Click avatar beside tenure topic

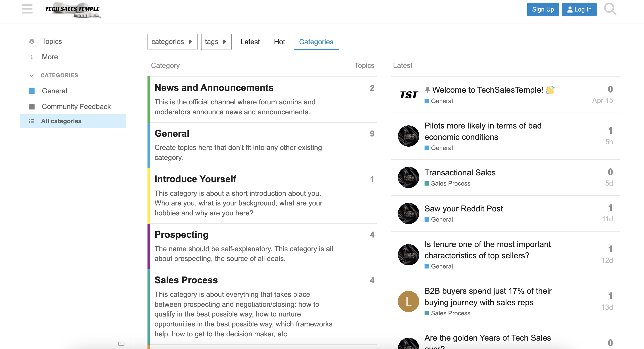409,255
